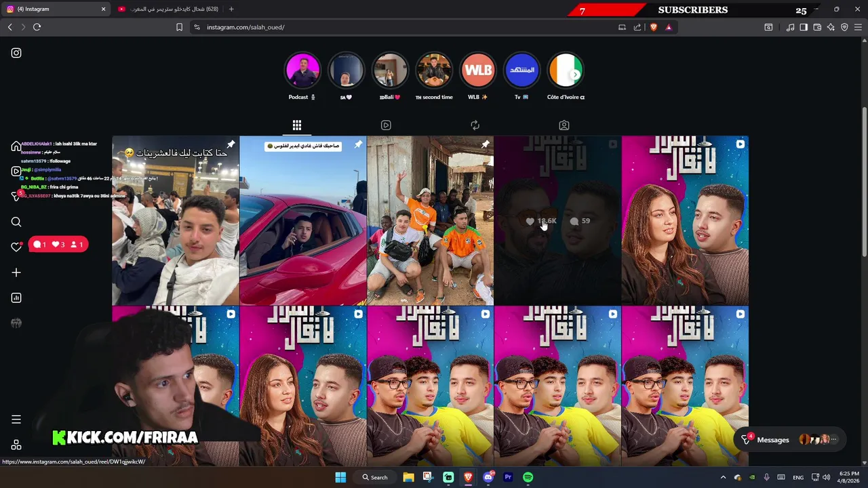Click the page vertical scrollbar

(x=864, y=182)
